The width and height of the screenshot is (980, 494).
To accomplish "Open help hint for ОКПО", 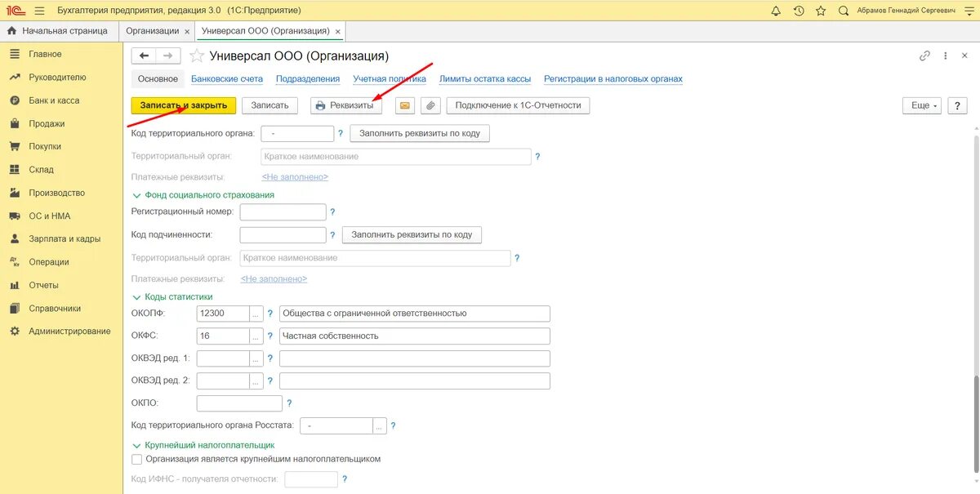I will [289, 403].
